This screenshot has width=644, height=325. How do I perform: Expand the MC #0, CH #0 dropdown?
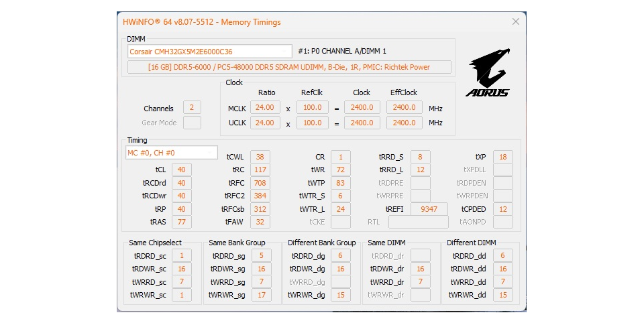point(172,153)
